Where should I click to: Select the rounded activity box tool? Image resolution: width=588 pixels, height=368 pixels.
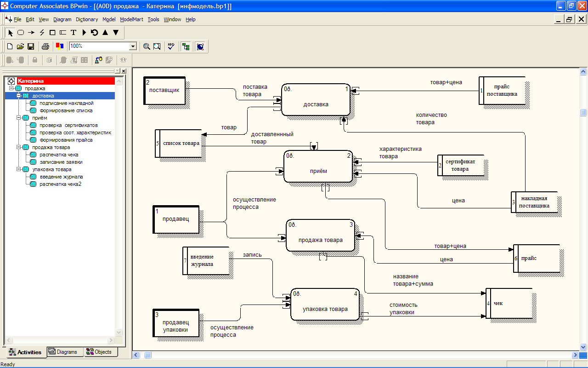tap(21, 33)
